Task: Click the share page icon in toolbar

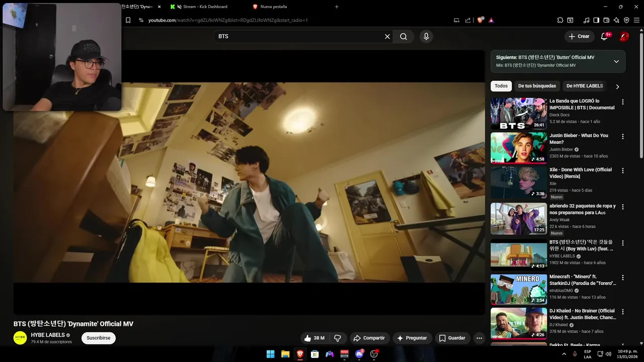Action: coord(468,20)
